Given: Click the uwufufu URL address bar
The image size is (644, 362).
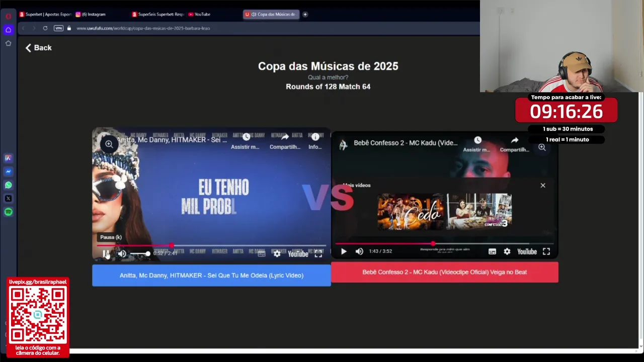Looking at the screenshot, I should click(143, 28).
